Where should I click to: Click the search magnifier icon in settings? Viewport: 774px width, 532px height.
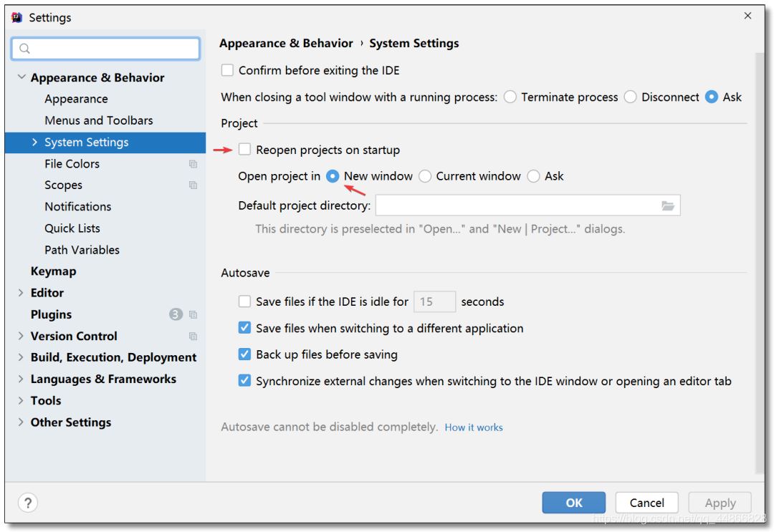(x=24, y=49)
